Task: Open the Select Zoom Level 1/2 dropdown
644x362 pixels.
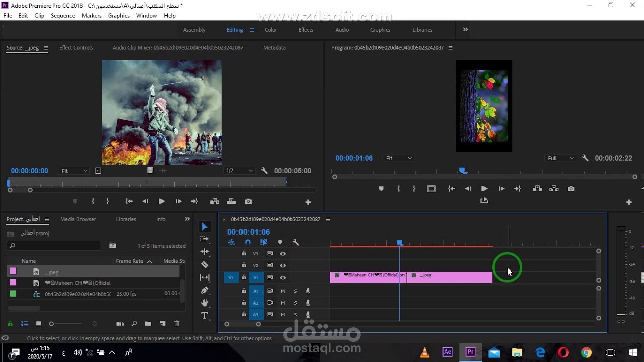Action: click(239, 170)
